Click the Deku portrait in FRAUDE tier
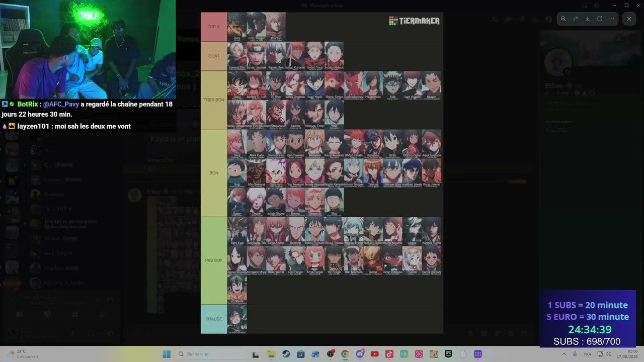The height and width of the screenshot is (362, 644). tap(237, 319)
